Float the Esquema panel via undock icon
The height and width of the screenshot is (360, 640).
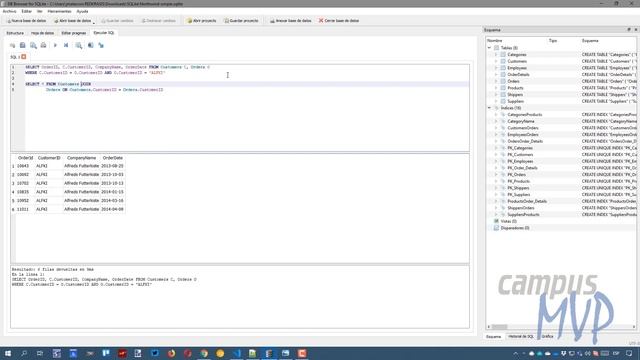pos(629,30)
